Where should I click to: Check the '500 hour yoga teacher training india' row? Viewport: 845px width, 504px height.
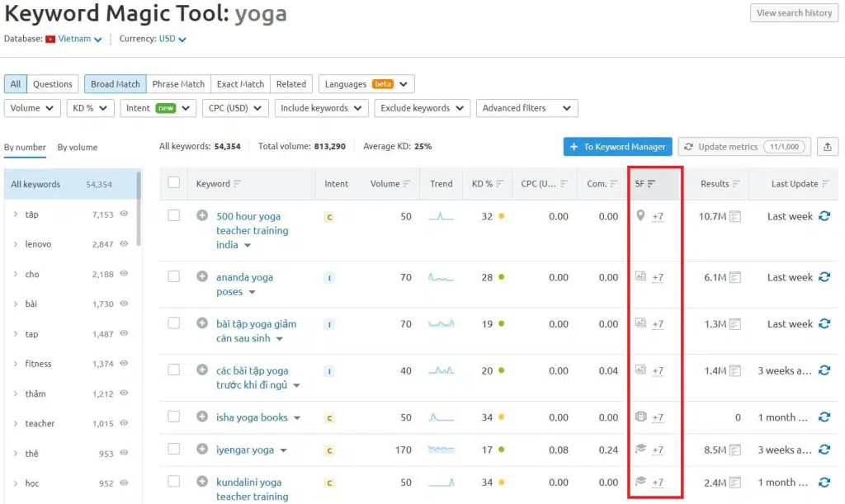pos(173,215)
